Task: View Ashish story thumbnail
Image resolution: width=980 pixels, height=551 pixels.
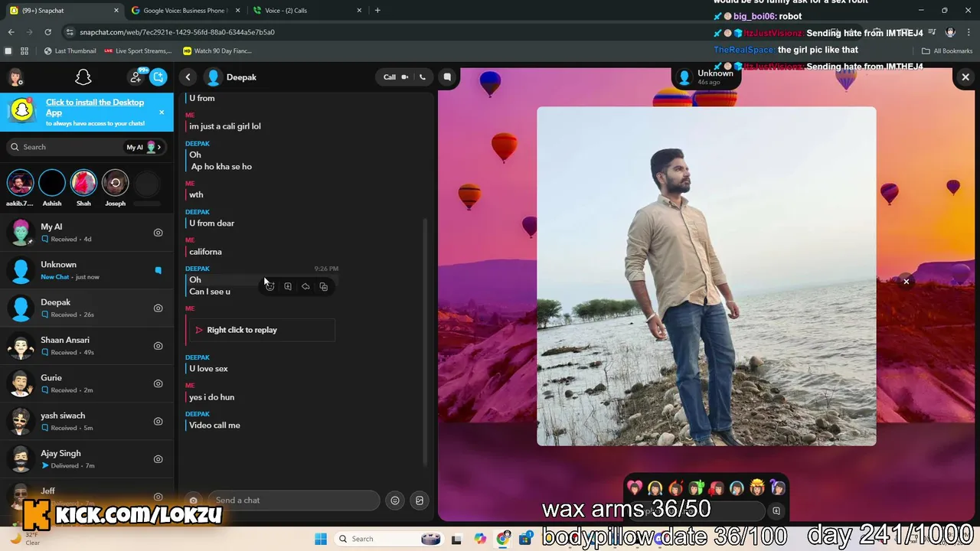Action: pos(52,184)
